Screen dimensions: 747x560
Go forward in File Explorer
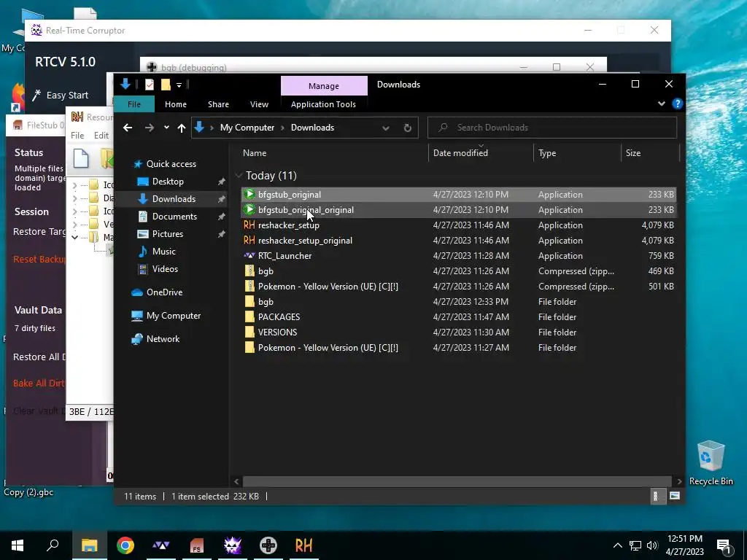coord(149,128)
